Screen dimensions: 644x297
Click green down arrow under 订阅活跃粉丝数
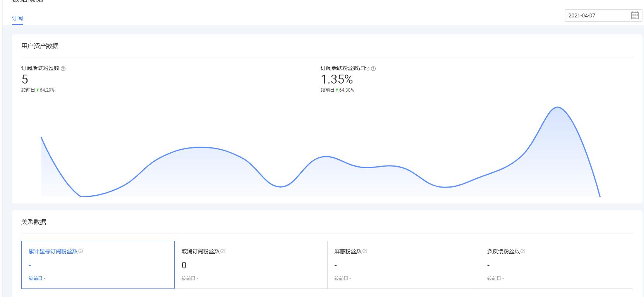tap(38, 90)
